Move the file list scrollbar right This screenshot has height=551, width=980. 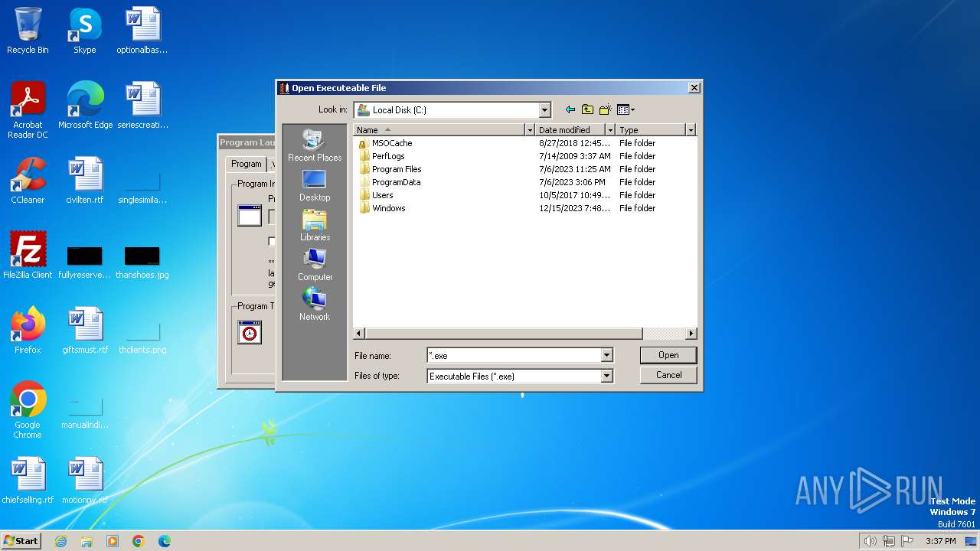(691, 334)
